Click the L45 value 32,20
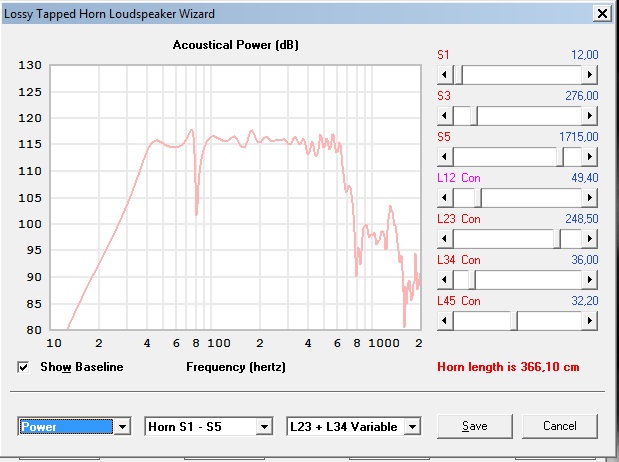The image size is (619, 462). coord(585,301)
